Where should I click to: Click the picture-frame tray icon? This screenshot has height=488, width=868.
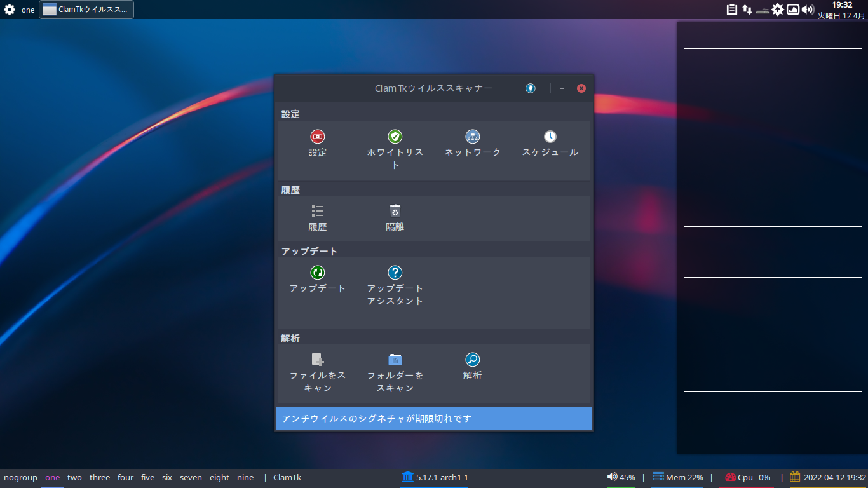pyautogui.click(x=793, y=10)
